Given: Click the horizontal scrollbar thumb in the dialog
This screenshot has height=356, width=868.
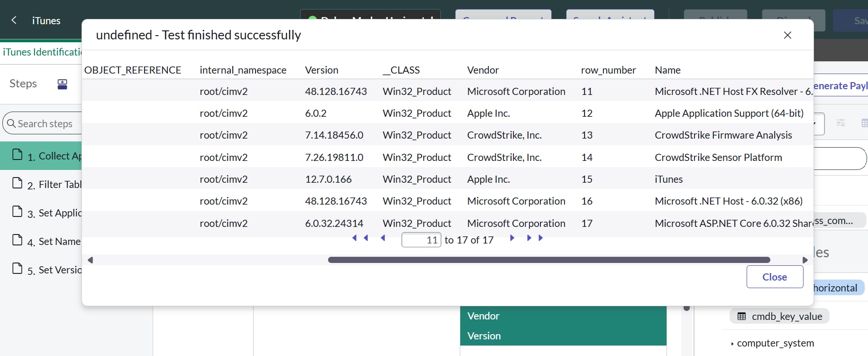Looking at the screenshot, I should coord(549,260).
